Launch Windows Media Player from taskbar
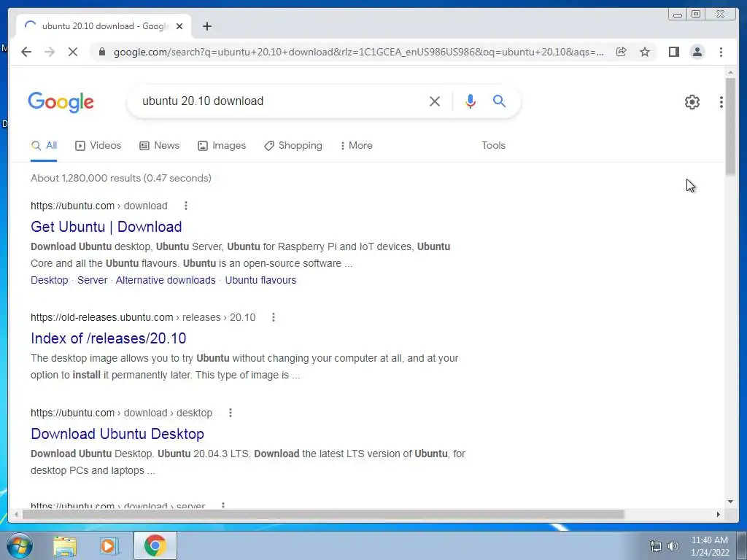The height and width of the screenshot is (560, 747). point(109,545)
